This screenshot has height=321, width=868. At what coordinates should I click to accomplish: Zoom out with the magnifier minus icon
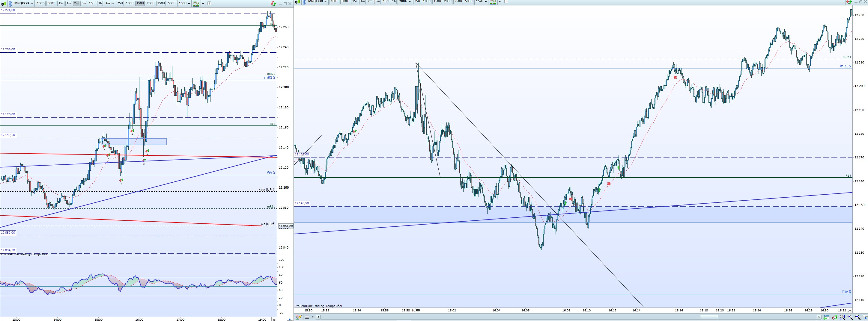[850, 317]
